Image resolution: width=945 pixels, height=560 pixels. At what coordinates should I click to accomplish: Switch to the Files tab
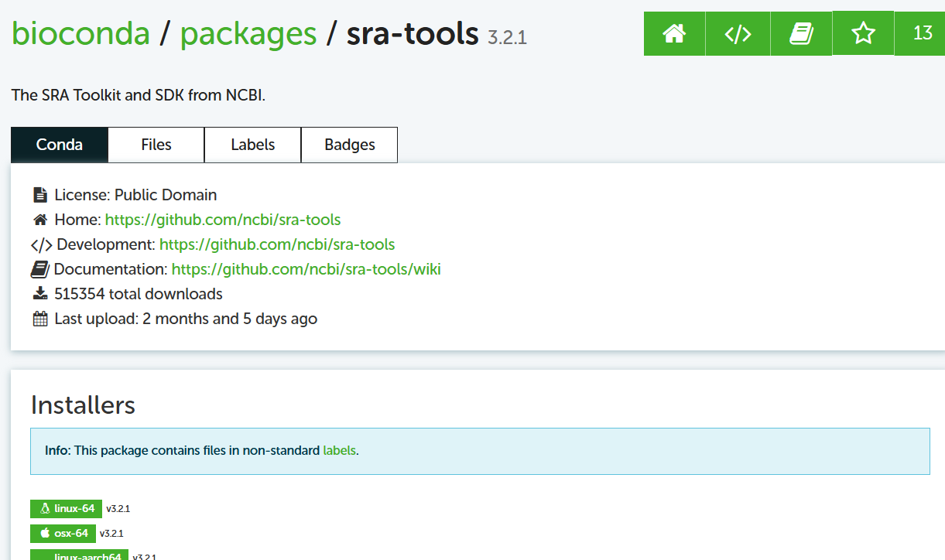coord(156,145)
